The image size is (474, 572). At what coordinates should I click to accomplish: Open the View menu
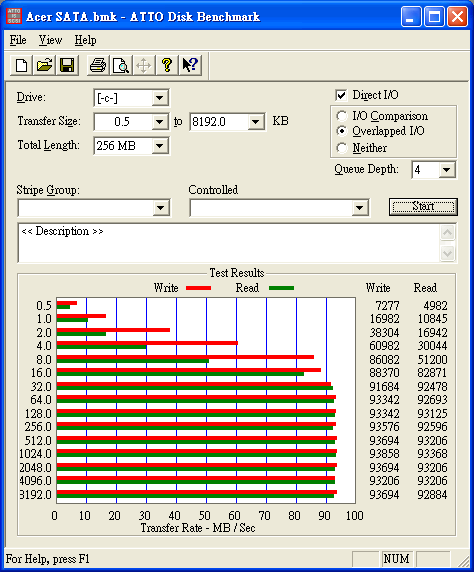click(50, 40)
